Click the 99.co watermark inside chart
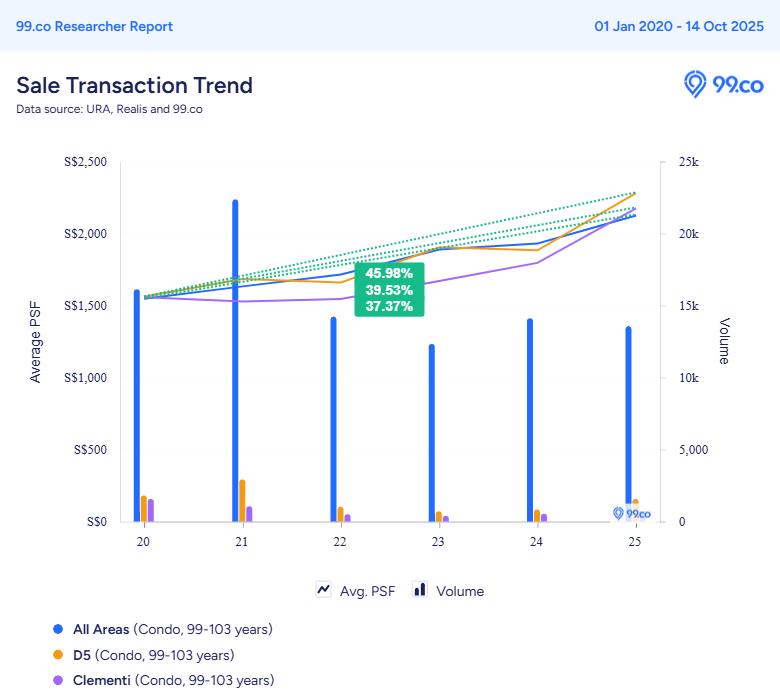 pyautogui.click(x=632, y=513)
